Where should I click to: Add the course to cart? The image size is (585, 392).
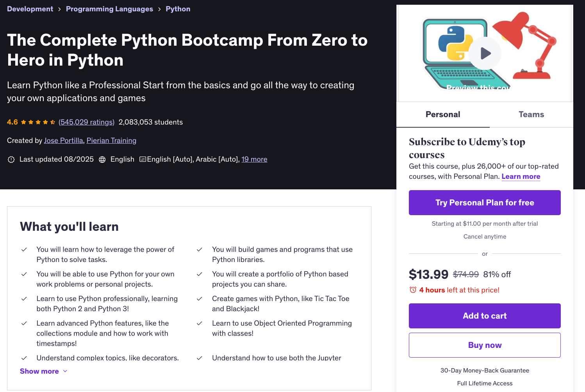(x=485, y=315)
